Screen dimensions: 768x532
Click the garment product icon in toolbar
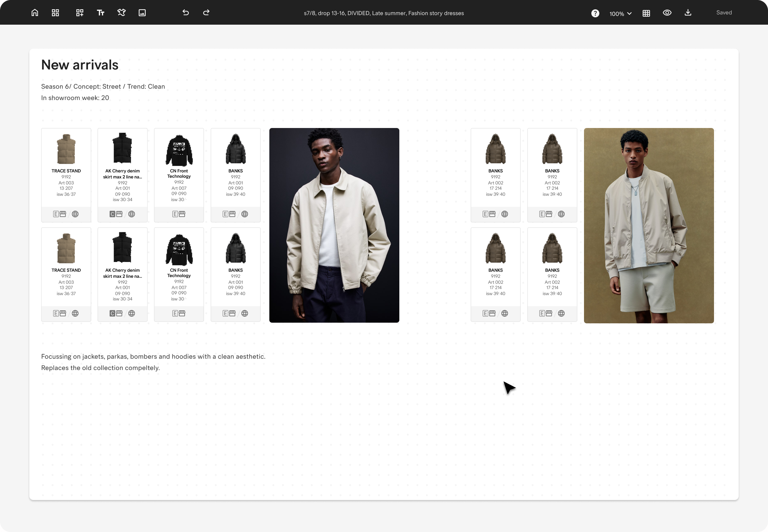(121, 13)
